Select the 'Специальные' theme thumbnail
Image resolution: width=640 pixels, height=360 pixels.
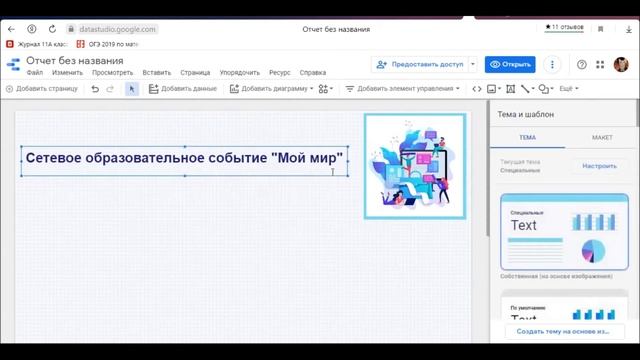564,232
